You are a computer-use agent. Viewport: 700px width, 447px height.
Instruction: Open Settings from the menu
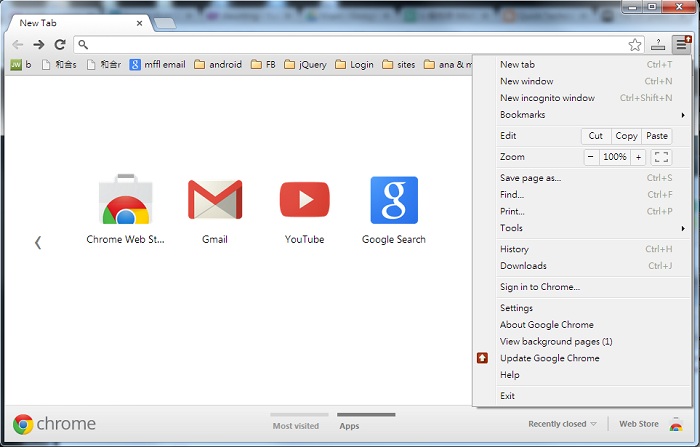click(593, 308)
